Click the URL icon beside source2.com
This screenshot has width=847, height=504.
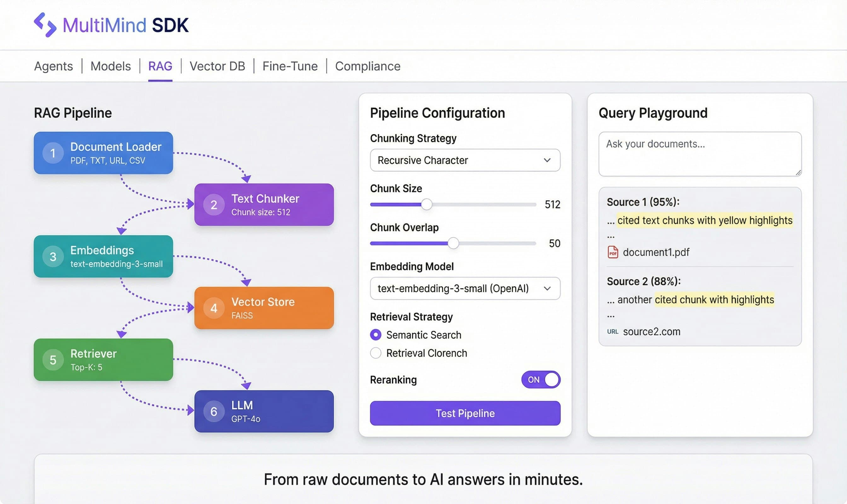click(613, 332)
